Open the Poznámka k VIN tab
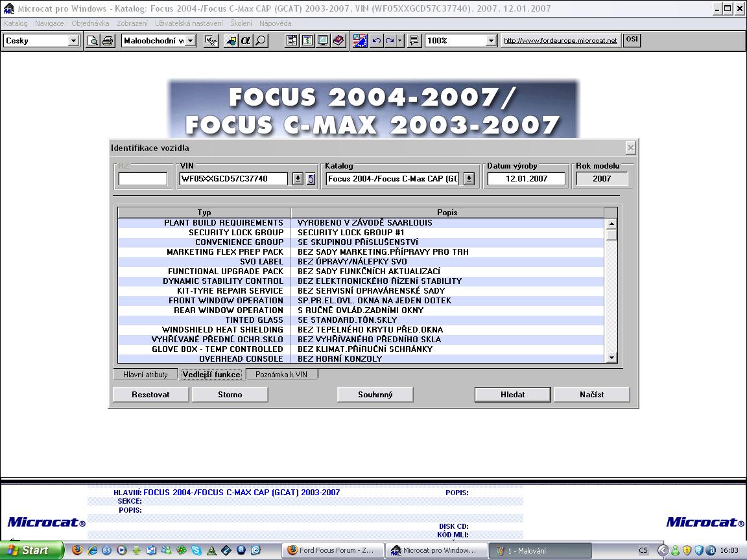747x560 pixels. point(281,375)
